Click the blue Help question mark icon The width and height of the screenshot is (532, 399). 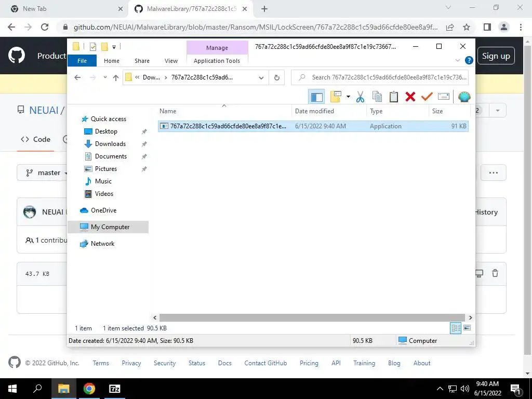469,60
